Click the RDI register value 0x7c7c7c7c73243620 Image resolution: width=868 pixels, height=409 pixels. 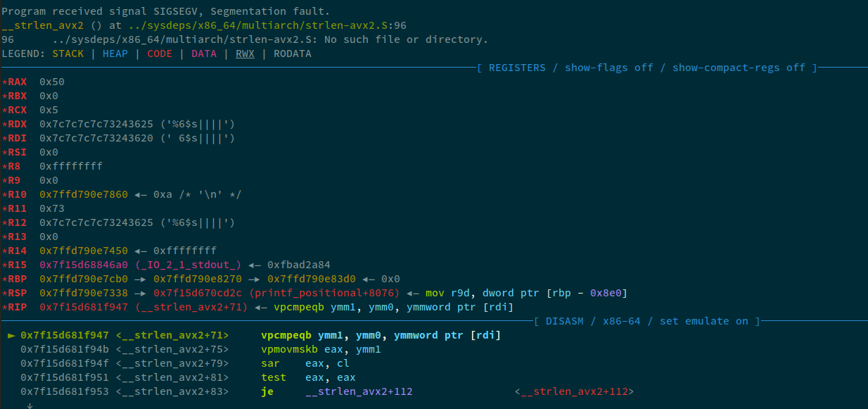[x=96, y=138]
